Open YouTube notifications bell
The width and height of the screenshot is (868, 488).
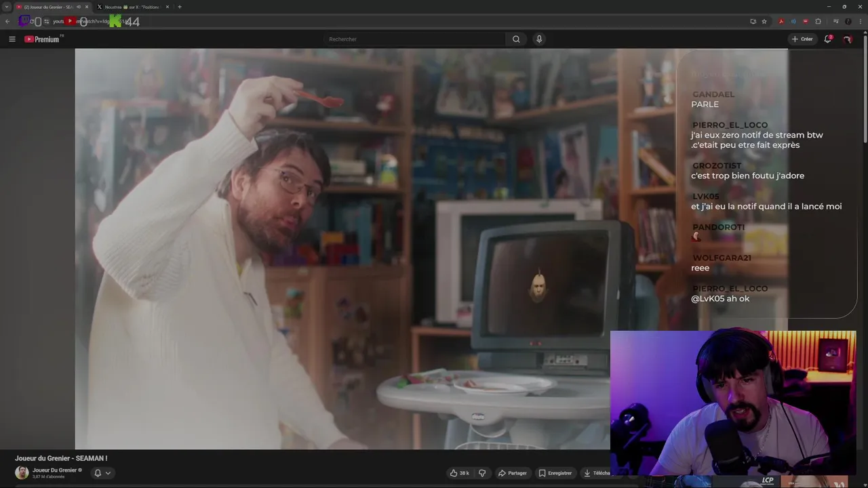point(827,39)
